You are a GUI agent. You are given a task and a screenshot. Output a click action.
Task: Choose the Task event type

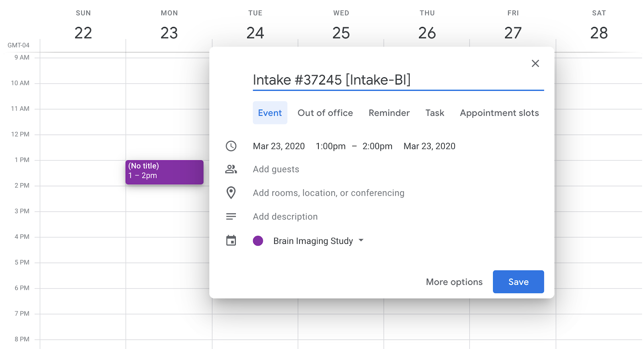[x=435, y=113]
